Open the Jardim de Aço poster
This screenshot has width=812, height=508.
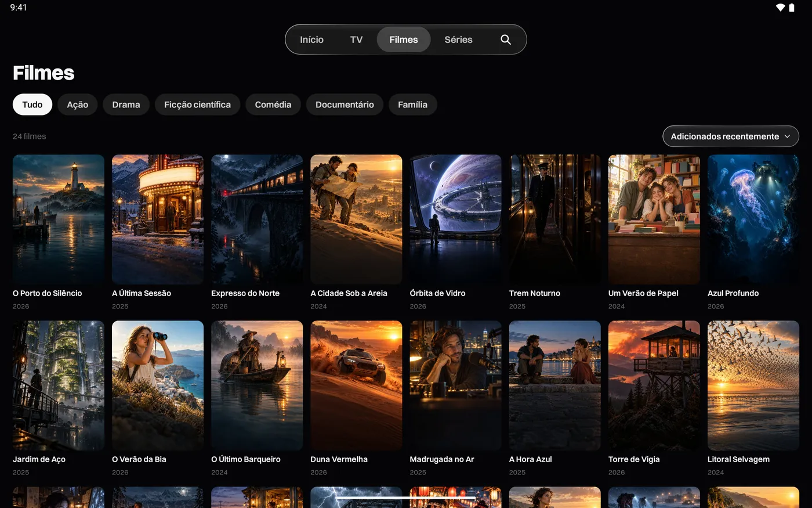59,385
